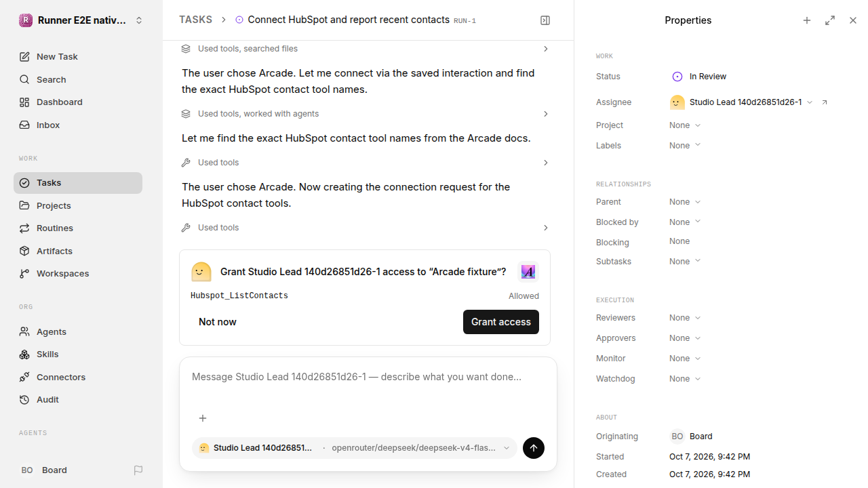This screenshot has height=488, width=868.
Task: Open Skills page
Action: (78, 354)
